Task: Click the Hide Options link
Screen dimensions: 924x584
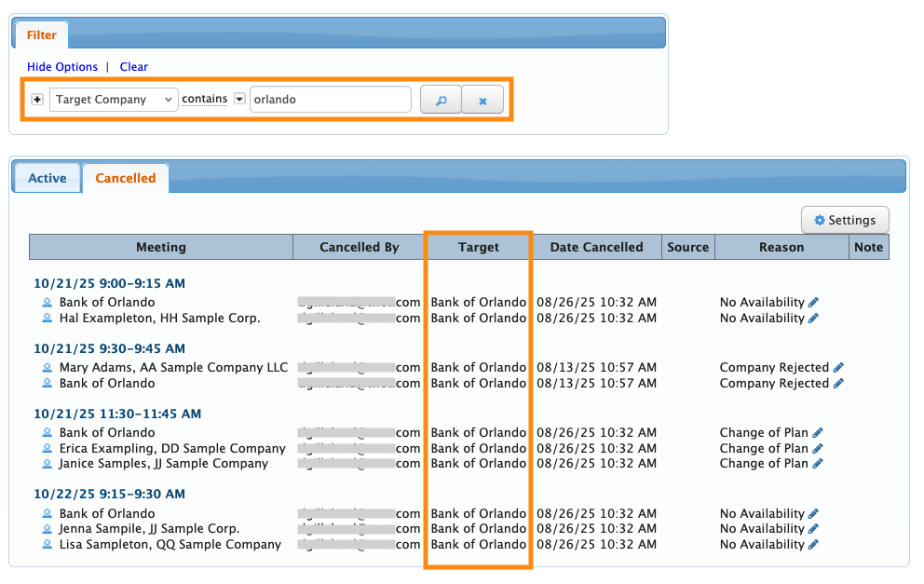Action: 62,66
